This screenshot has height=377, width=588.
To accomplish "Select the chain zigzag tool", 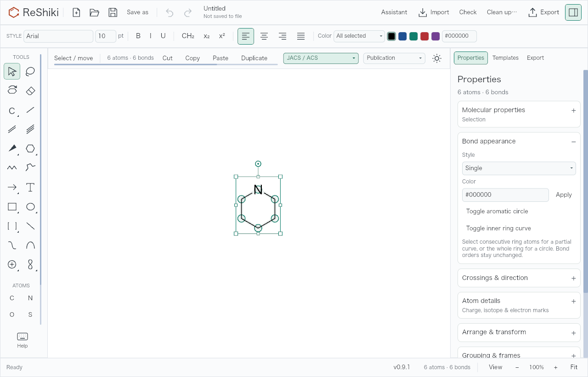I will pyautogui.click(x=12, y=168).
